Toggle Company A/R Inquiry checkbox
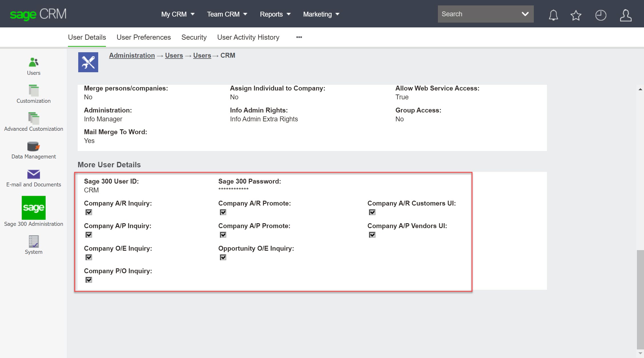The width and height of the screenshot is (644, 358). coord(88,212)
